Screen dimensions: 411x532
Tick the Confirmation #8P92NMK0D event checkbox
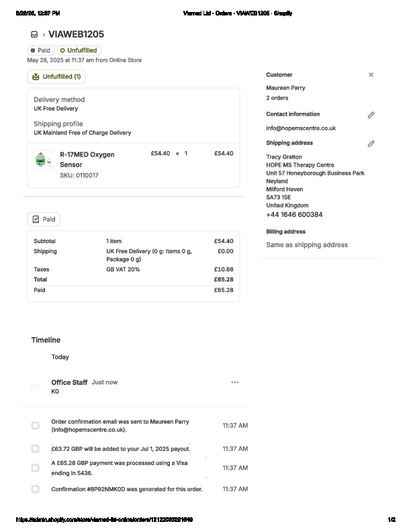35,489
